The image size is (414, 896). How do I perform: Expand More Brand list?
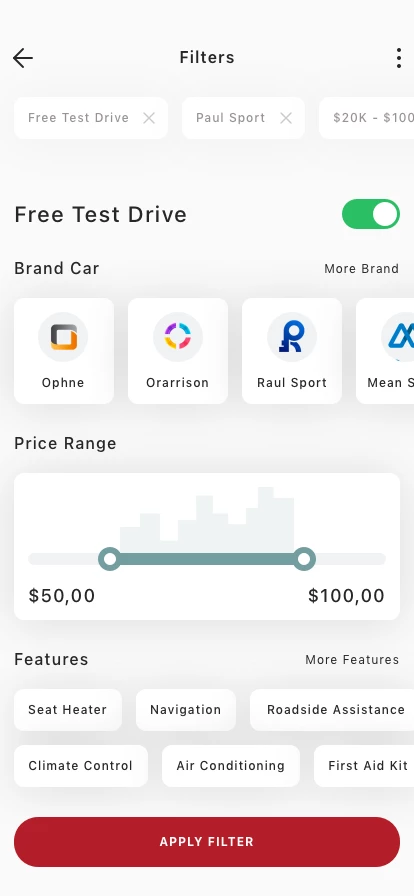pyautogui.click(x=361, y=269)
